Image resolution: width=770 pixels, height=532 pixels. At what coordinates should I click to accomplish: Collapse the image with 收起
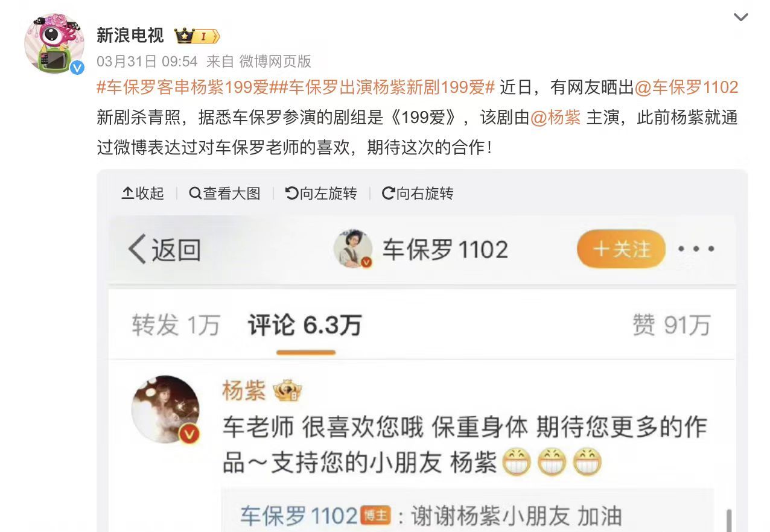(143, 193)
